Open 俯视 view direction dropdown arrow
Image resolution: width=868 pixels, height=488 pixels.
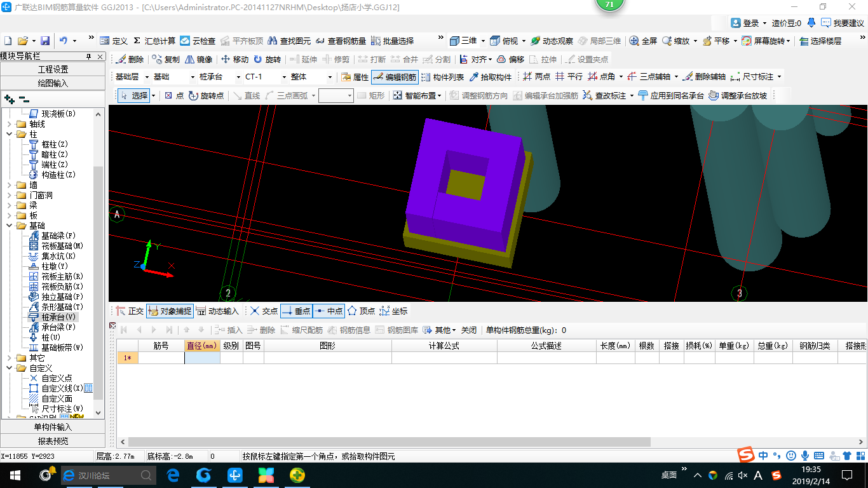click(x=524, y=41)
